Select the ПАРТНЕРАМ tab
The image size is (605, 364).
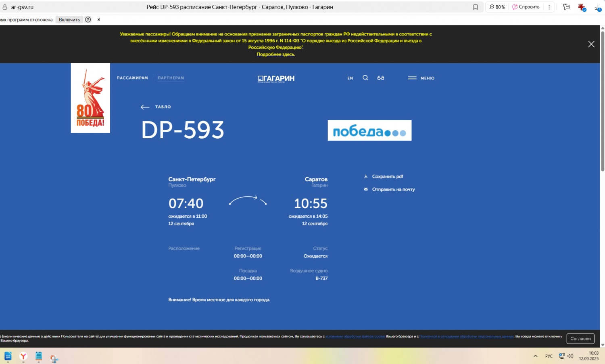click(171, 78)
